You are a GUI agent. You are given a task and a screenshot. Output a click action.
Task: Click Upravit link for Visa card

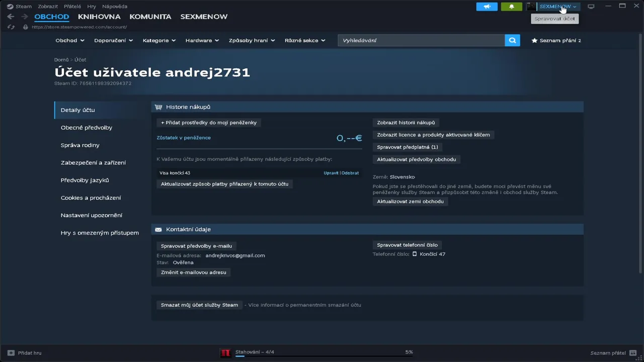click(331, 173)
